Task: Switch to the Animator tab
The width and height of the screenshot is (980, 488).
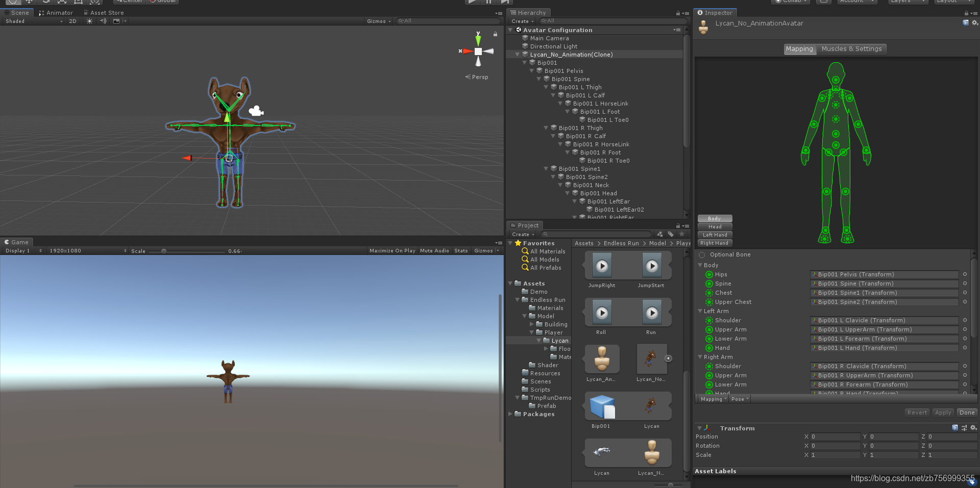Action: 56,13
